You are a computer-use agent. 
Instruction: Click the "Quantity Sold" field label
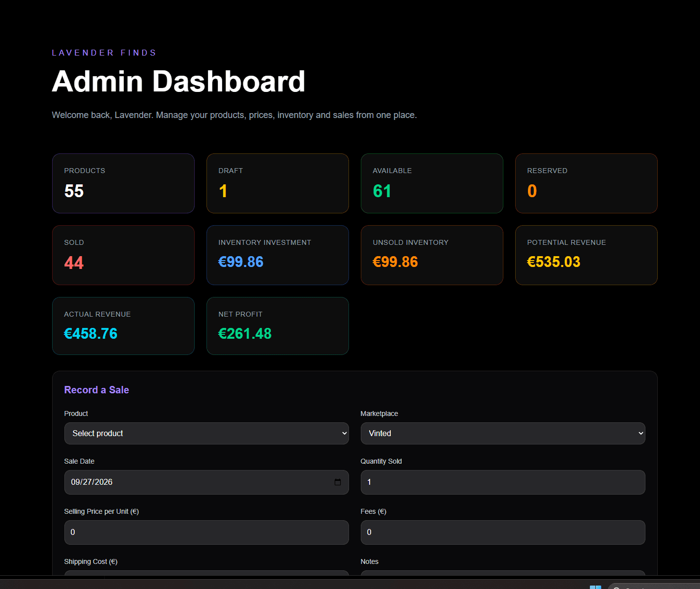click(381, 461)
